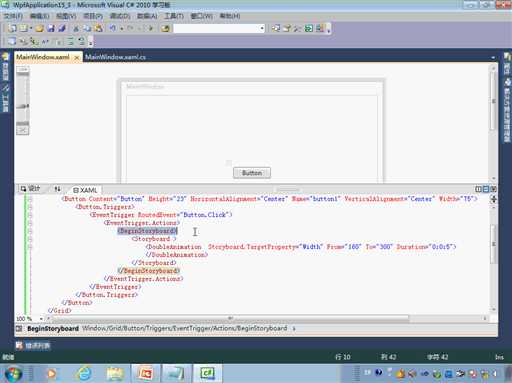Viewport: 512px width, 383px height.
Task: Collapse the pane using the rightmost split icon
Action: click(x=494, y=189)
